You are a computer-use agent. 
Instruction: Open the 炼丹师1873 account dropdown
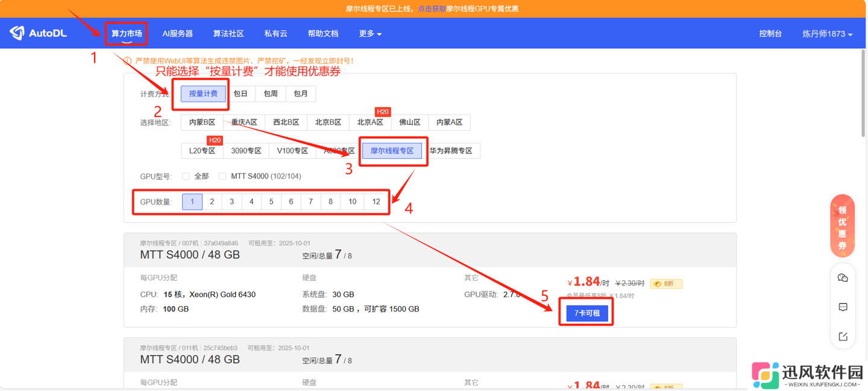pos(827,34)
